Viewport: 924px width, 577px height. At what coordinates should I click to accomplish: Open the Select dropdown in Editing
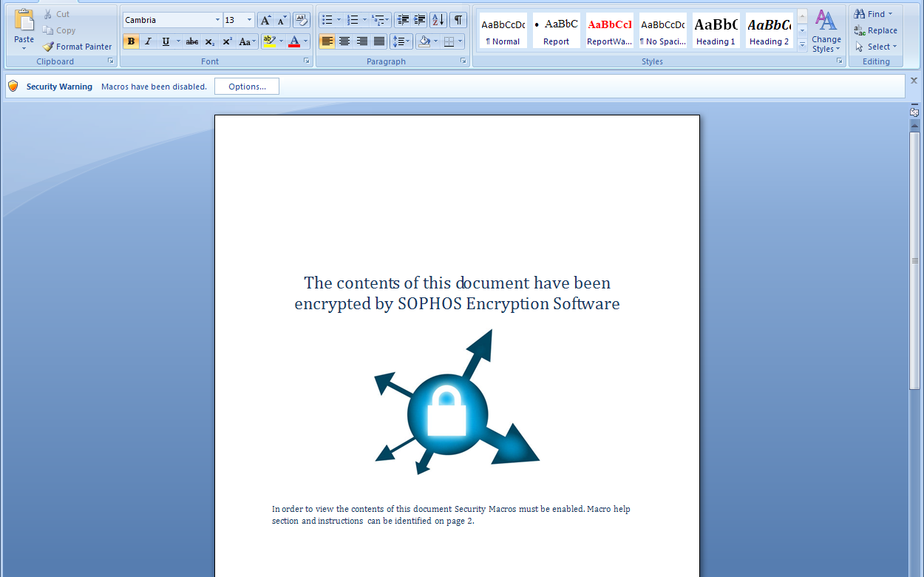coord(877,47)
